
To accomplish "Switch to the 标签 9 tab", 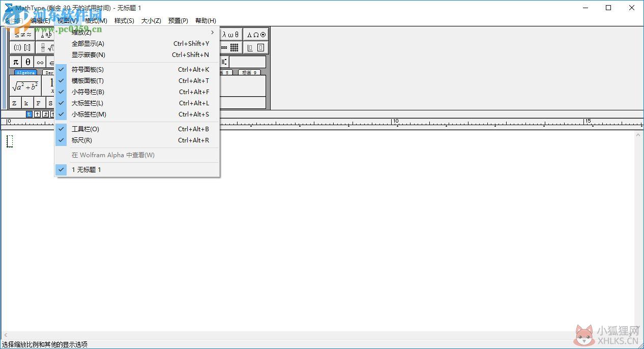I will point(249,73).
